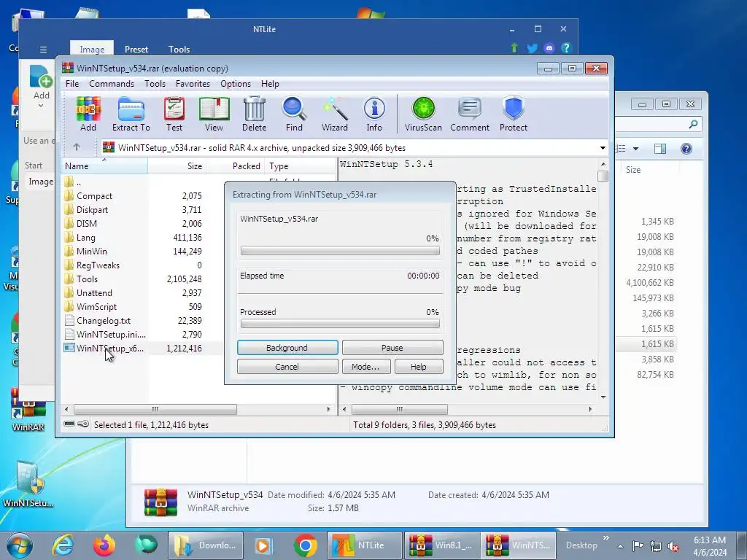The height and width of the screenshot is (560, 747).
Task: Expand the NTLite Add button arrow
Action: pos(41,105)
